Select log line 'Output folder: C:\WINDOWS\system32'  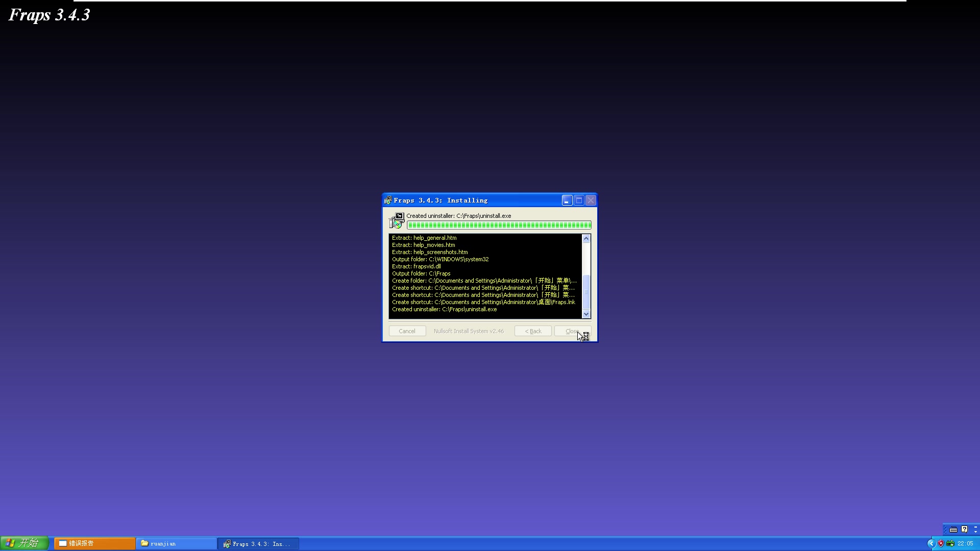(x=440, y=259)
